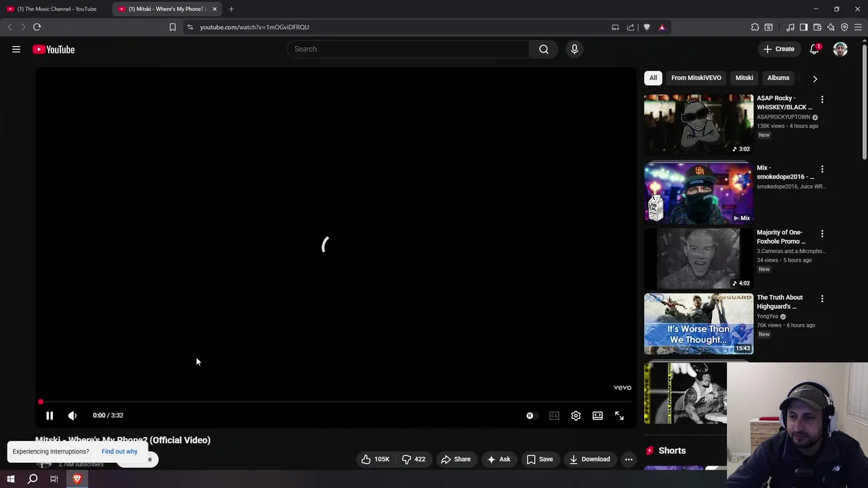Click the page vertical scrollbar
The width and height of the screenshot is (868, 488).
[x=865, y=102]
